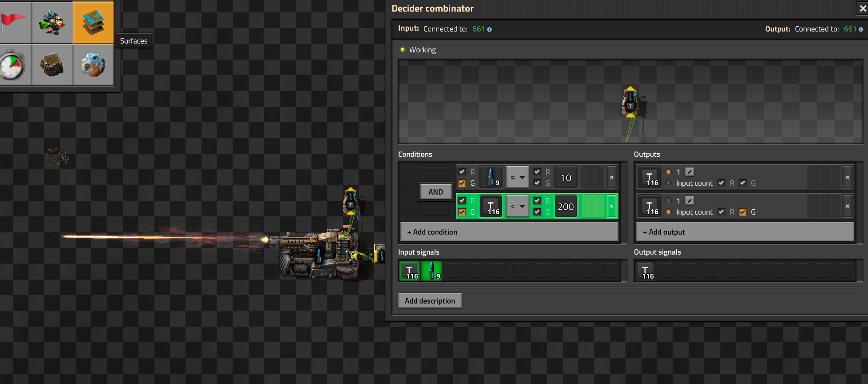The image size is (868, 384).
Task: Click the info icon next to Input 661
Action: click(x=489, y=30)
